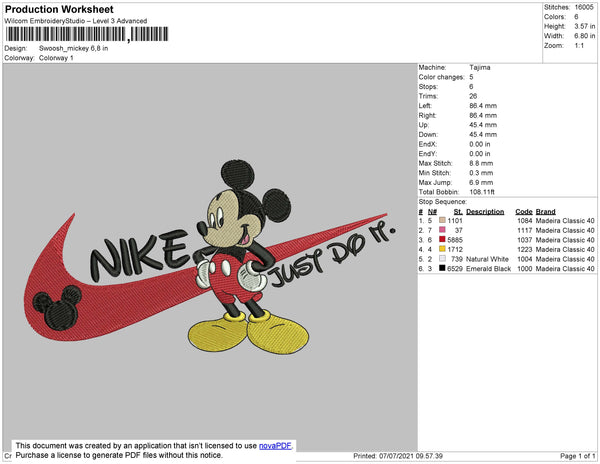
Task: Click the Stitches value '16005'
Action: 584,7
